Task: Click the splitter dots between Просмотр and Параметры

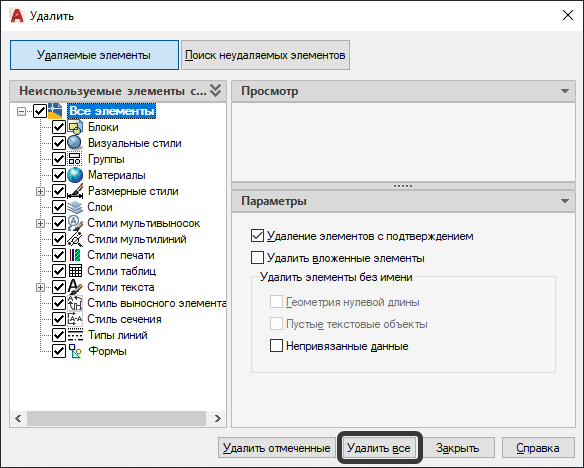Action: (x=403, y=186)
